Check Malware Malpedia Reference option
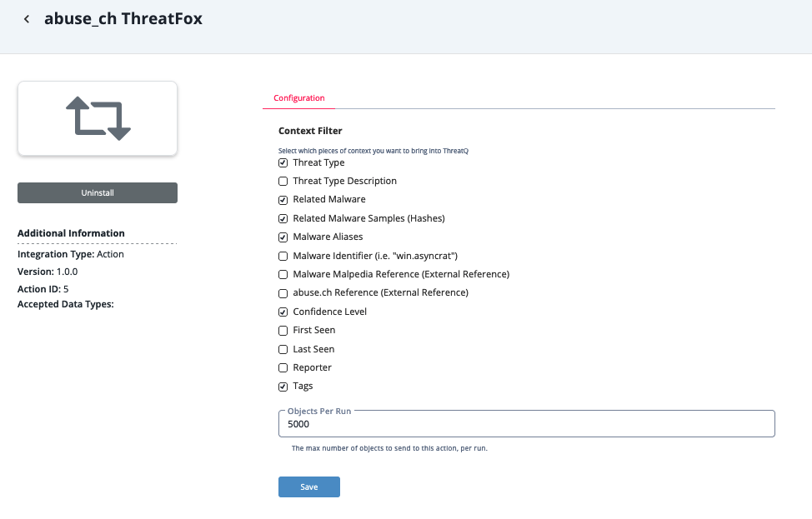The height and width of the screenshot is (519, 812). coord(283,274)
